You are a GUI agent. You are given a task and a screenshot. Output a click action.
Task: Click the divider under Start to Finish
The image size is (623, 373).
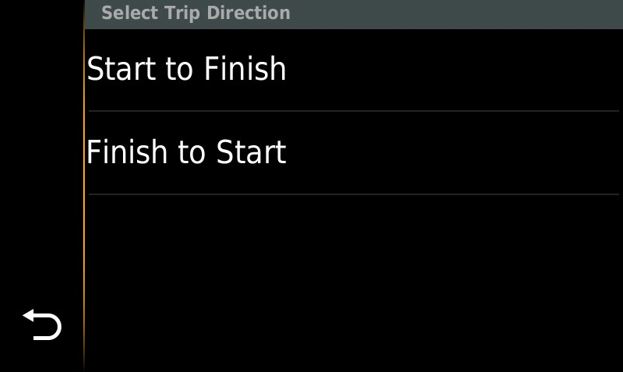pos(354,111)
